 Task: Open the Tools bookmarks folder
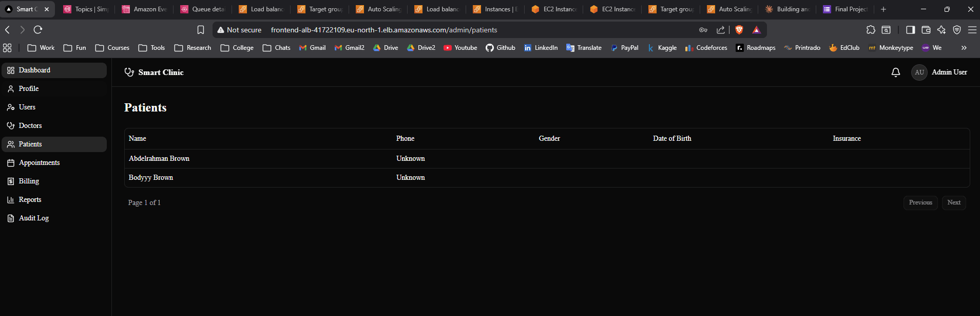(x=152, y=48)
